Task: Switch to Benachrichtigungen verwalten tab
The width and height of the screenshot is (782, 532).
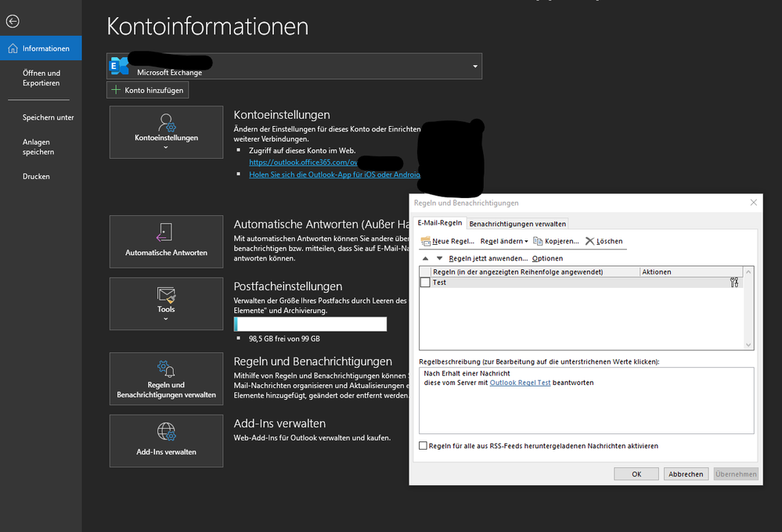Action: 517,224
